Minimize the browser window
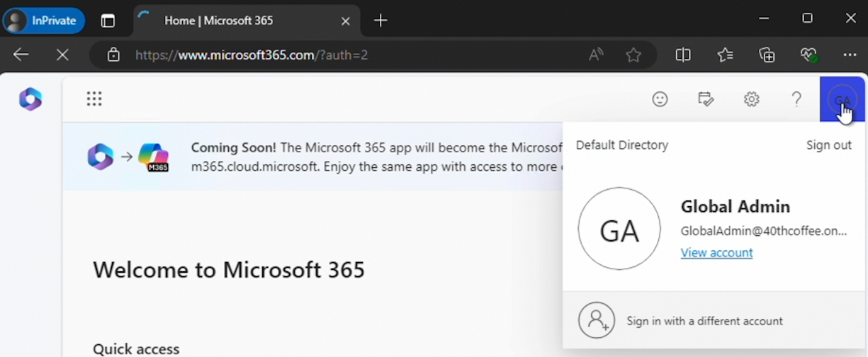Screen dimensions: 868x357 (x=764, y=18)
